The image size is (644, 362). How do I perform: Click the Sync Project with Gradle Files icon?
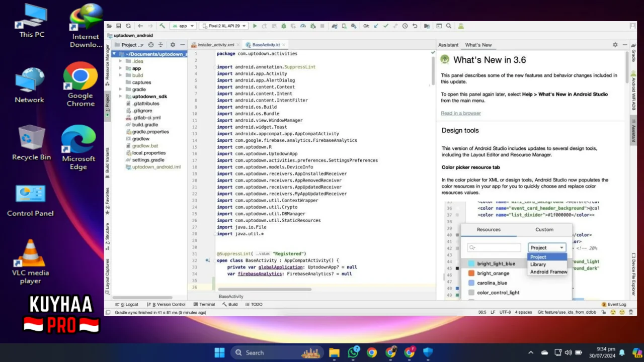pos(334,26)
